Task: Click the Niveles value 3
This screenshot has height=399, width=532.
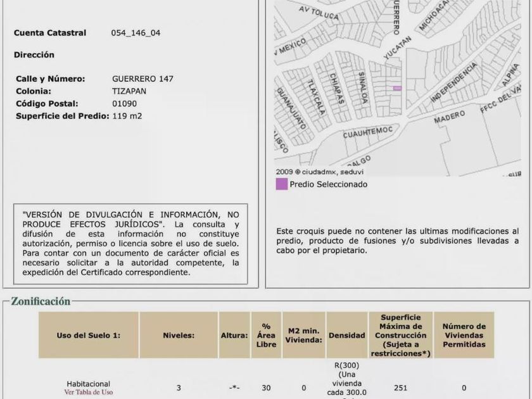Action: [179, 388]
